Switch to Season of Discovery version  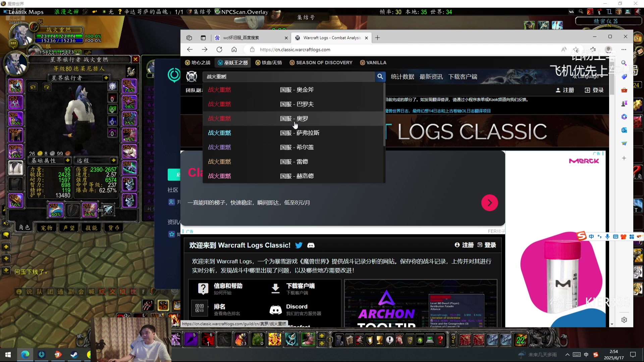(x=321, y=63)
